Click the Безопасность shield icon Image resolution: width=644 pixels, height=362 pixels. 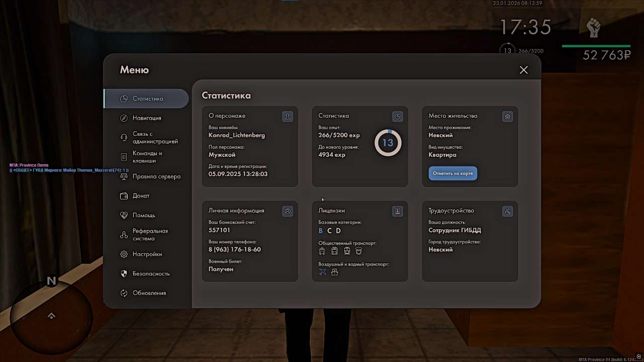tap(124, 274)
